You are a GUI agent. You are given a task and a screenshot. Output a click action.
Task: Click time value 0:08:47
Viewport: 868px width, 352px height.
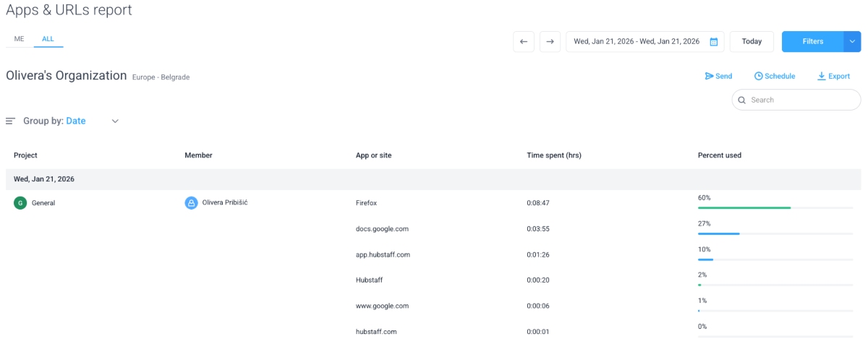pos(539,203)
